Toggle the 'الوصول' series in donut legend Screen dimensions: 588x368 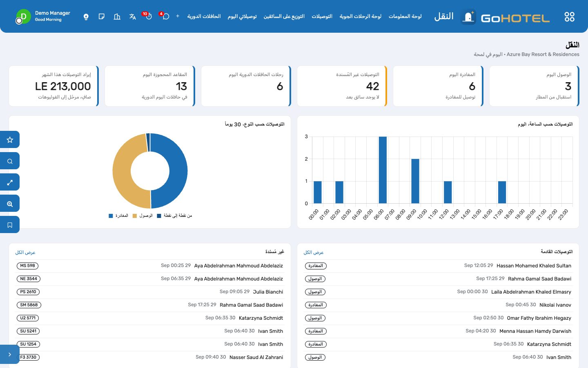143,216
